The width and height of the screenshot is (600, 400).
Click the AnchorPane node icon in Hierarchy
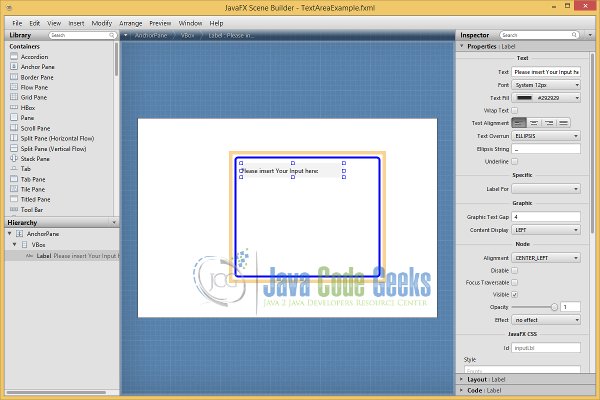pyautogui.click(x=20, y=233)
